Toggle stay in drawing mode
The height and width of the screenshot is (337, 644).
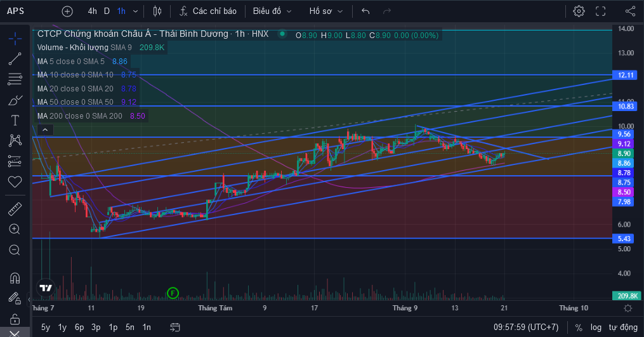[x=15, y=298]
